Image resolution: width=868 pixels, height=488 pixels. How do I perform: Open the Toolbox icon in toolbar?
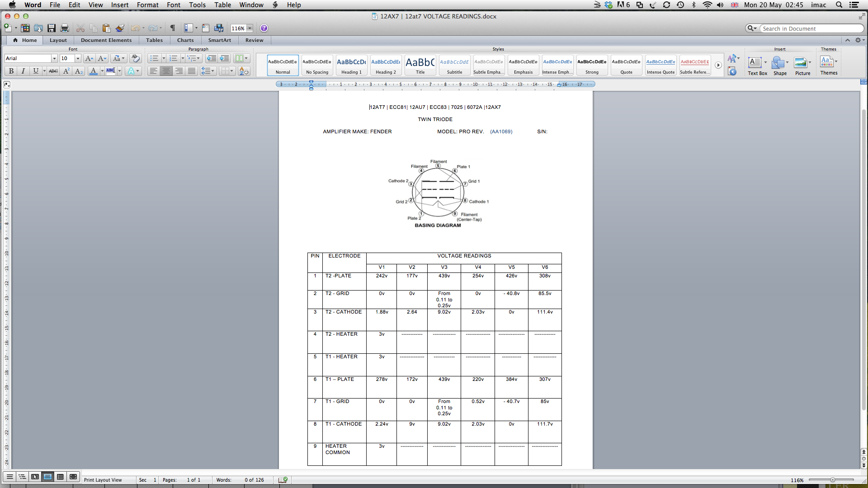[x=206, y=28]
